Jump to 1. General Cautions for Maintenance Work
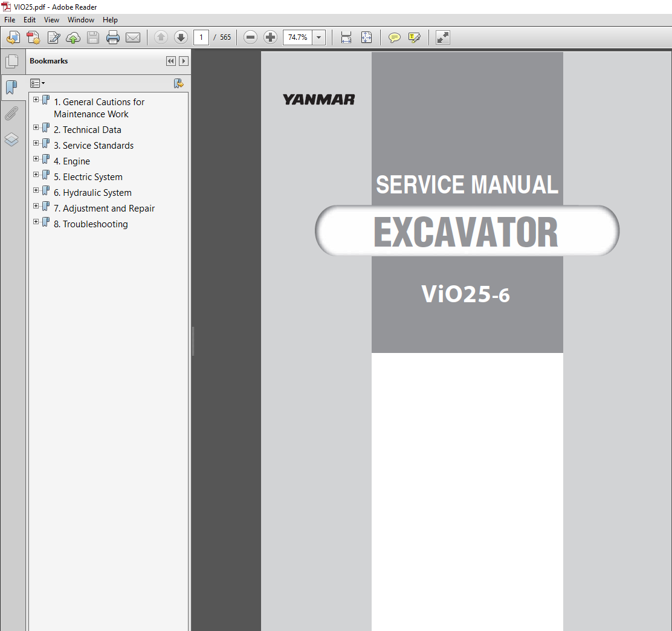Screen dimensions: 672x631 pyautogui.click(x=99, y=108)
